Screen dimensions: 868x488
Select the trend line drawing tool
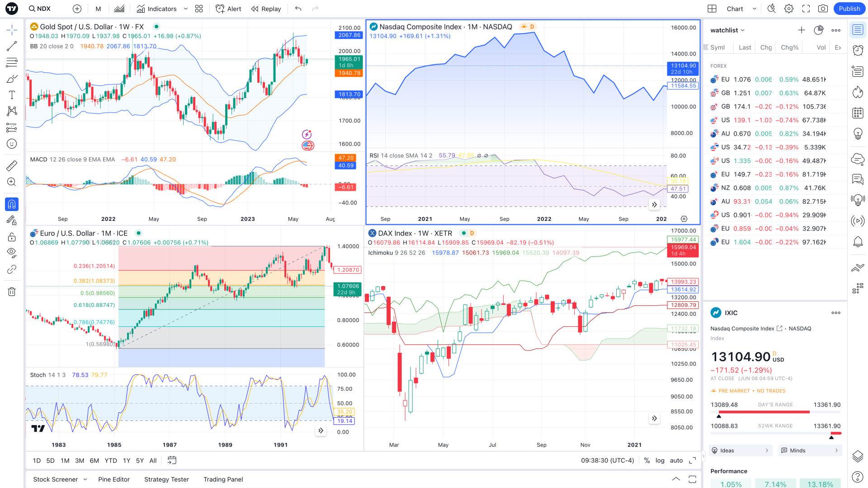point(12,46)
